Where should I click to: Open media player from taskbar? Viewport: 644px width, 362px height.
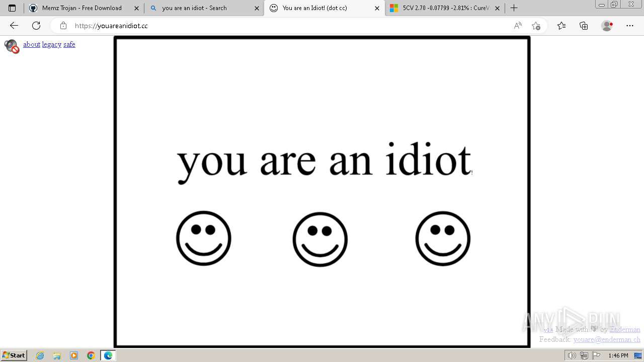[x=74, y=355]
